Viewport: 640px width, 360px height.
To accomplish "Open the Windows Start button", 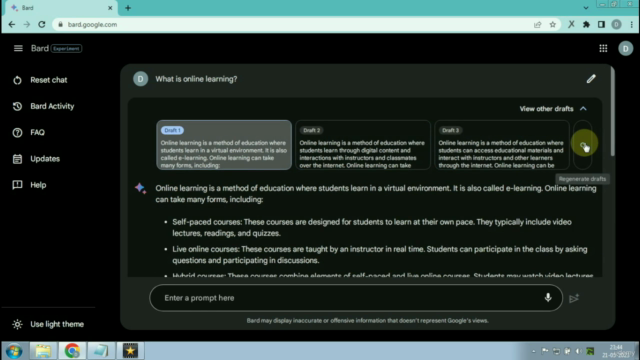I will (x=13, y=351).
